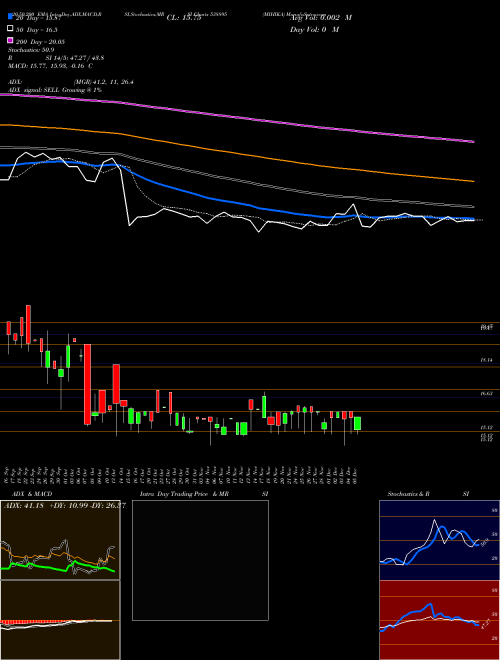The width and height of the screenshot is (500, 660).
Task: Open the empty intraday trading price panel
Action: [200, 560]
